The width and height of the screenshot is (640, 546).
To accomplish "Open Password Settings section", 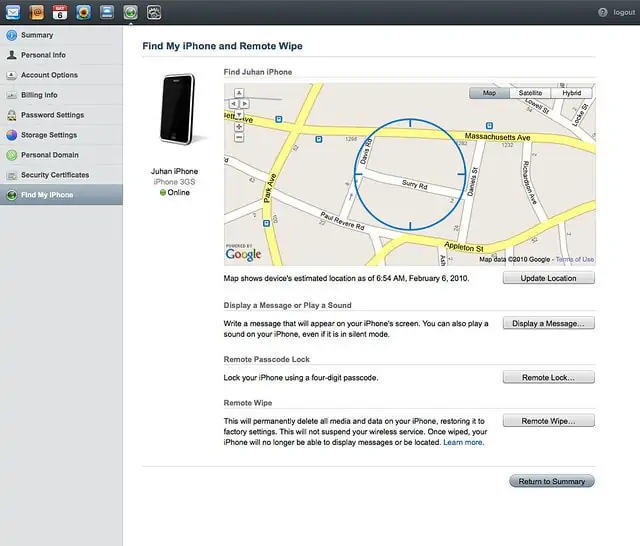I will tap(61, 115).
